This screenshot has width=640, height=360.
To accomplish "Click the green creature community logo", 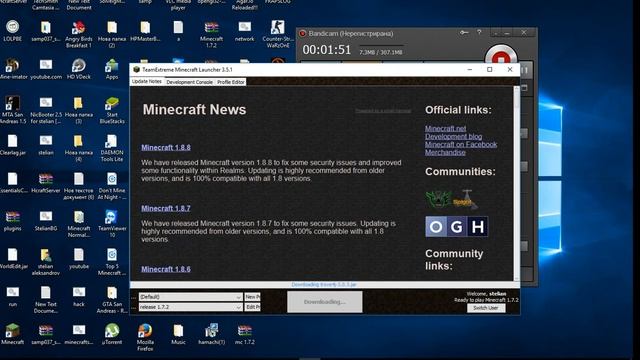I will click(x=438, y=199).
